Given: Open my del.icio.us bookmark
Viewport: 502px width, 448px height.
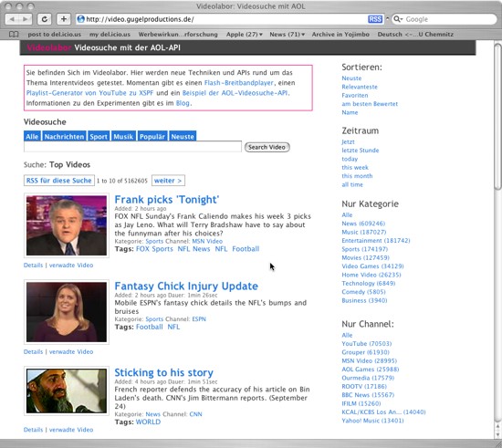Looking at the screenshot, I should tap(110, 35).
